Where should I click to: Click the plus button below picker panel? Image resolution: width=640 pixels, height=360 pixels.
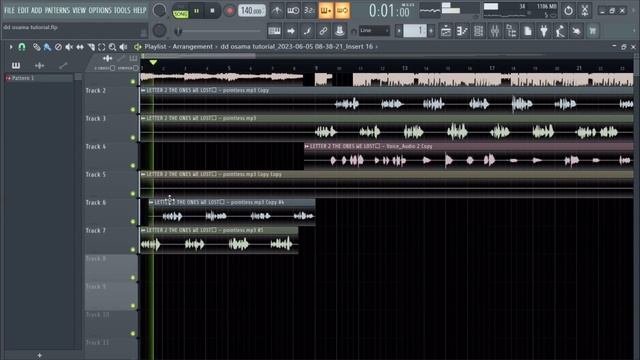[40, 356]
